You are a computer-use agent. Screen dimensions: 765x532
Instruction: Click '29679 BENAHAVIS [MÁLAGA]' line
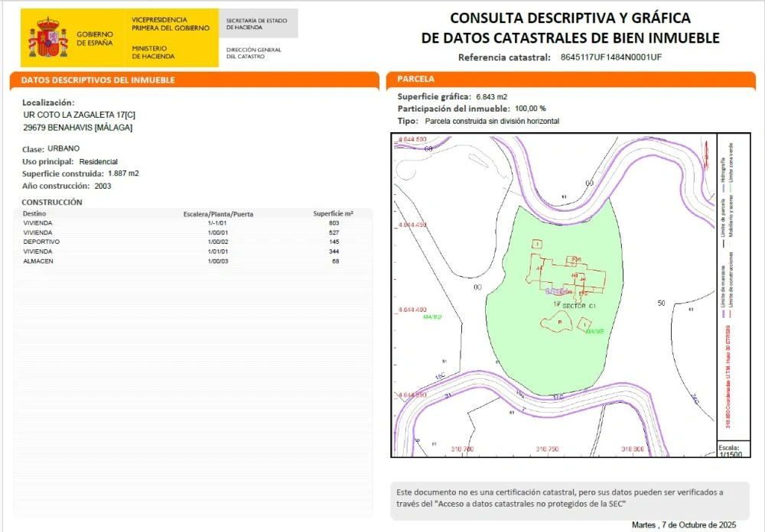(77, 128)
